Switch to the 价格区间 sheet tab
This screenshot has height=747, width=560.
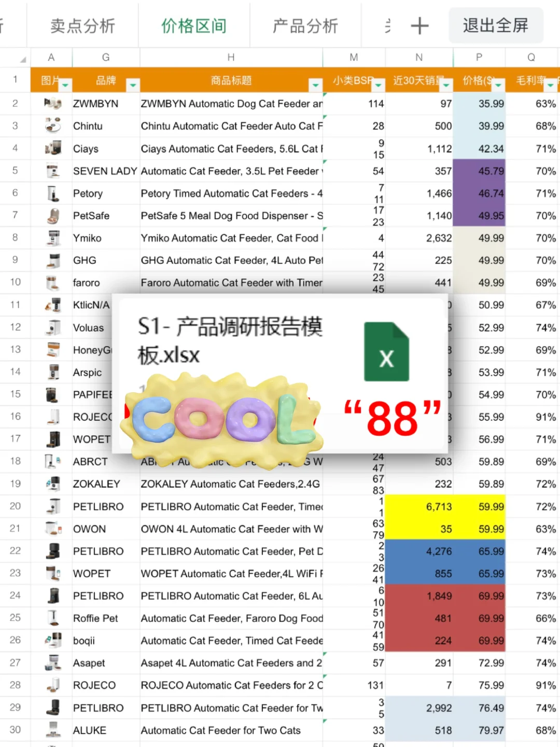coord(194,25)
